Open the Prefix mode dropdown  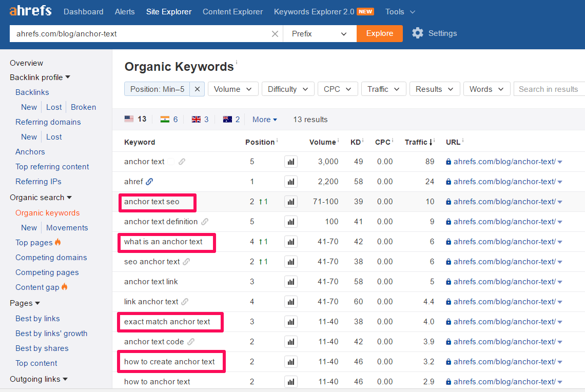pos(319,34)
